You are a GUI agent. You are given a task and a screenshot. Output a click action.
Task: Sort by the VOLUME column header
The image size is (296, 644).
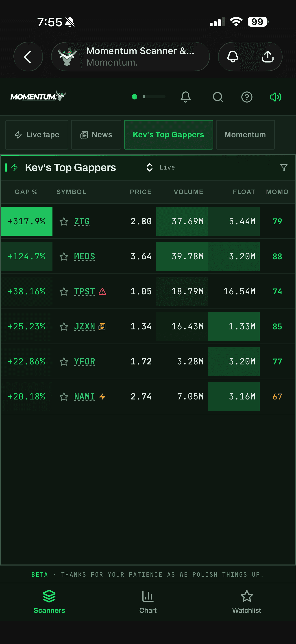pos(188,192)
